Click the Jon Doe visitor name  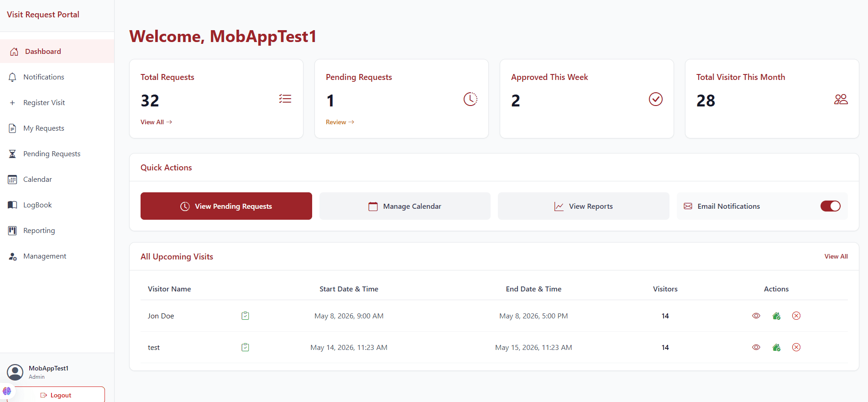click(x=161, y=316)
